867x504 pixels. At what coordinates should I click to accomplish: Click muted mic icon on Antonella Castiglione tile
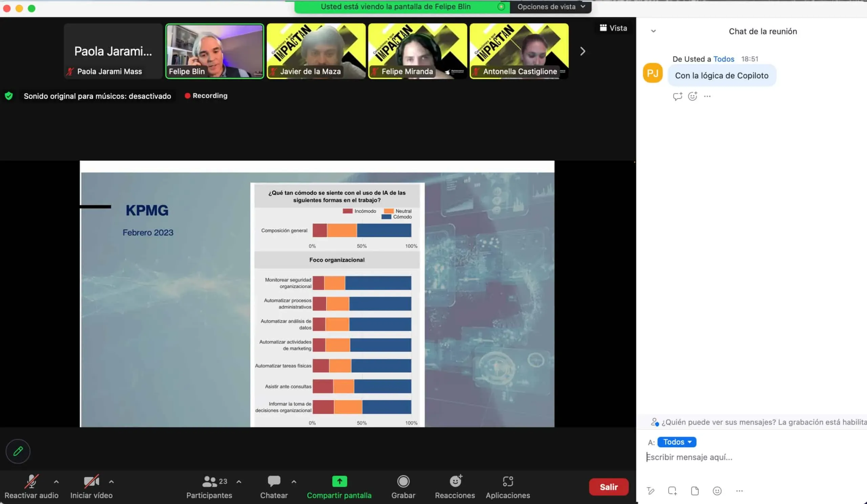point(476,71)
